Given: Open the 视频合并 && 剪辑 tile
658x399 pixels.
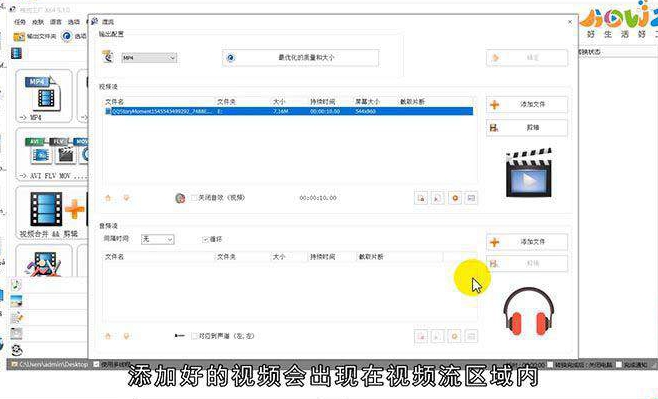Looking at the screenshot, I should click(52, 213).
